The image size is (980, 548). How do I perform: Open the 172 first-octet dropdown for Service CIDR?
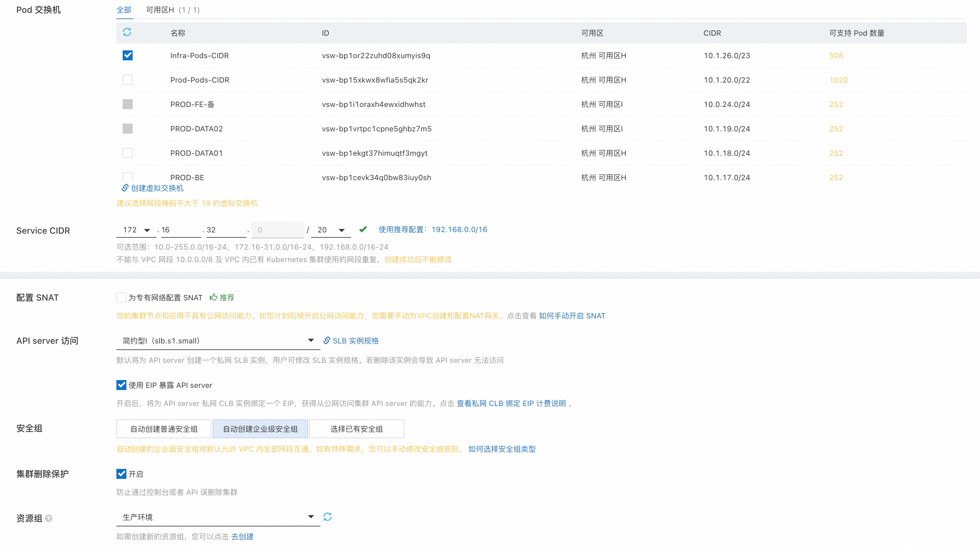coord(136,230)
